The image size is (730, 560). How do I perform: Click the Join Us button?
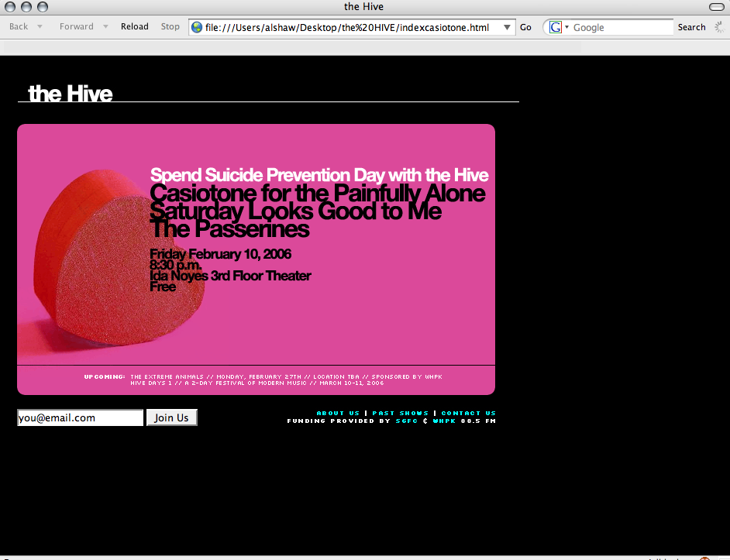(x=172, y=417)
